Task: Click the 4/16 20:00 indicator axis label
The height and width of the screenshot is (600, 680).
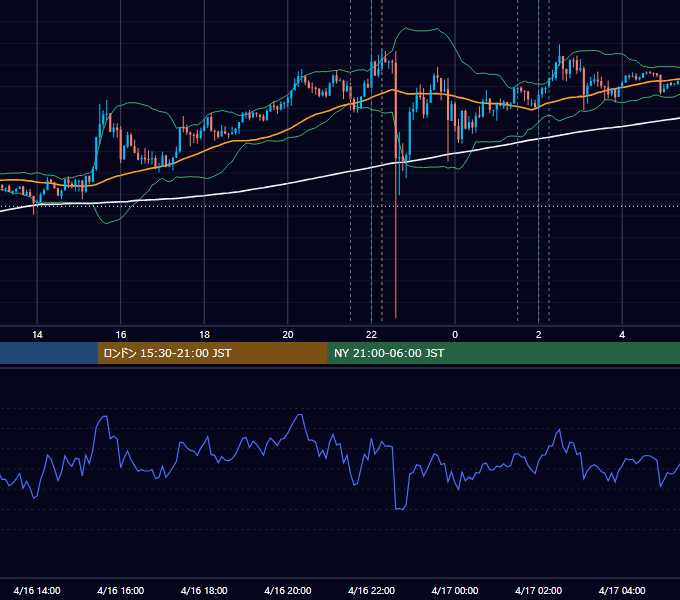Action: [x=288, y=590]
